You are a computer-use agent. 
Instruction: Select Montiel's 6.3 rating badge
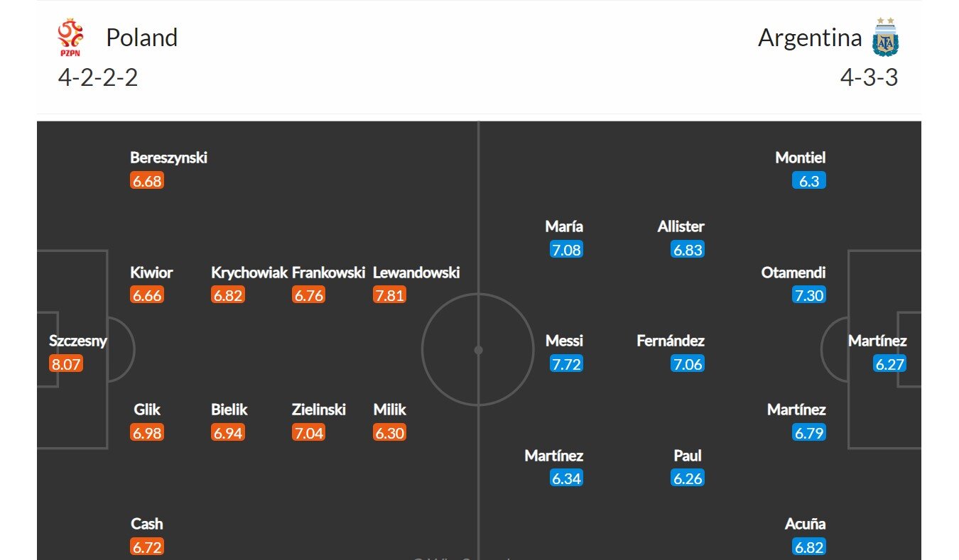[809, 181]
